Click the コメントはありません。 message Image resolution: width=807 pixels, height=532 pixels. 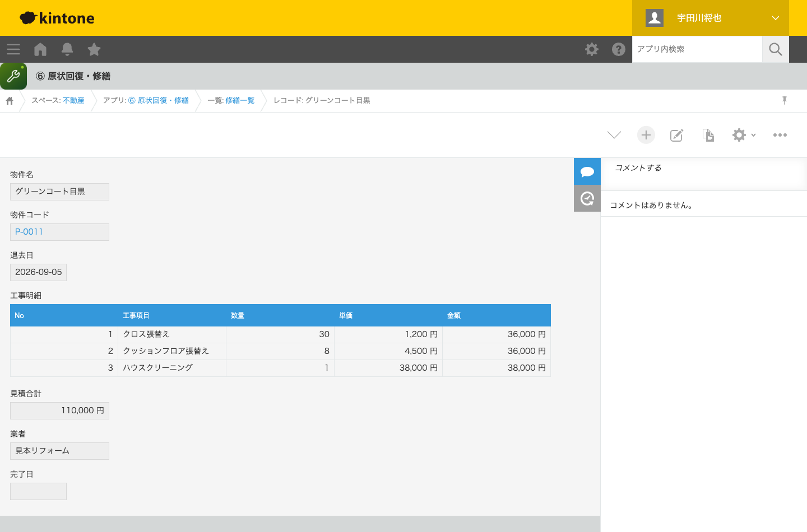651,205
